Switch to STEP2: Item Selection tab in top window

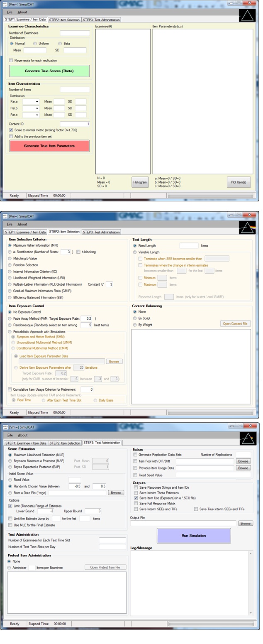tap(64, 20)
